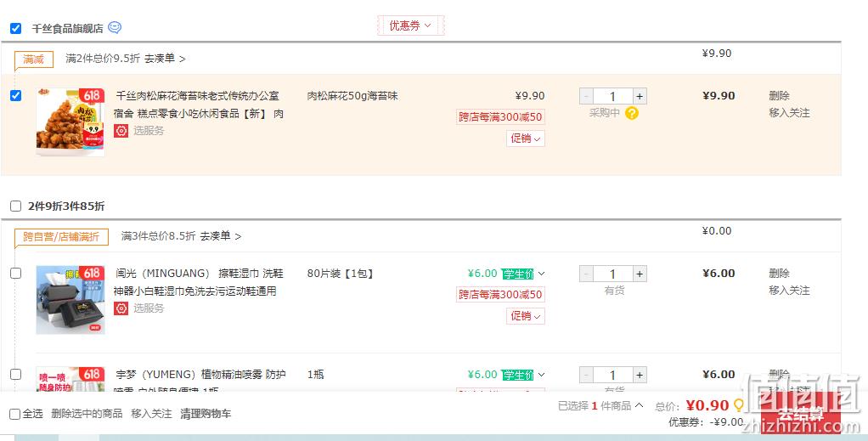Decrease quantity of 宇梦 植物精油喷雾
Screen dimensions: 868x441
point(586,375)
